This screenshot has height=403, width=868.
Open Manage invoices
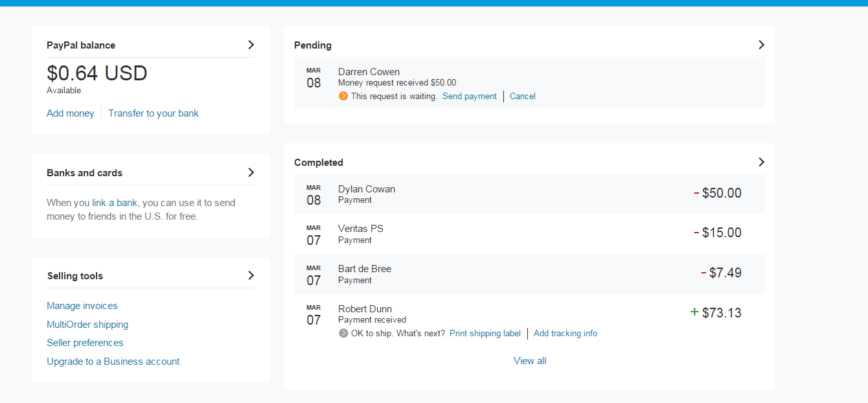tap(82, 306)
